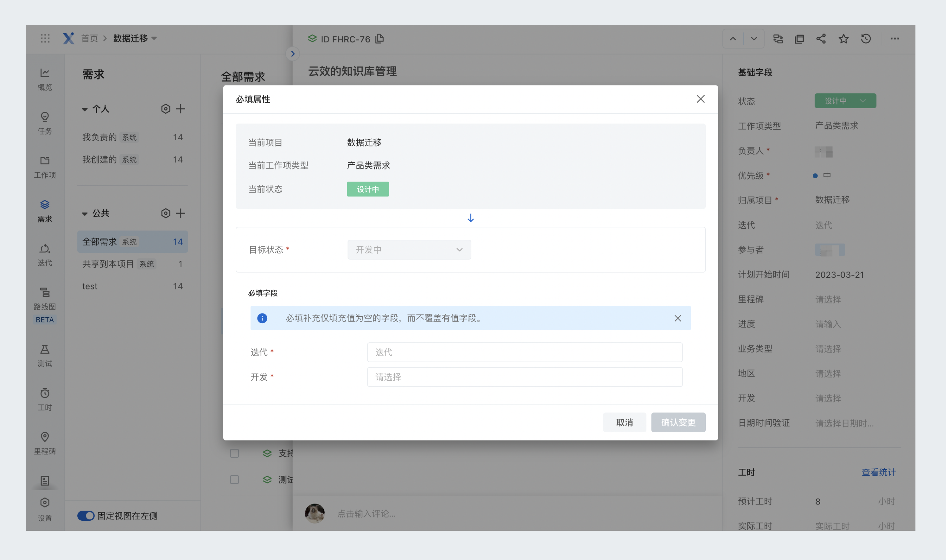This screenshot has width=946, height=560.
Task: Click the 实际工时 input field
Action: tap(832, 526)
